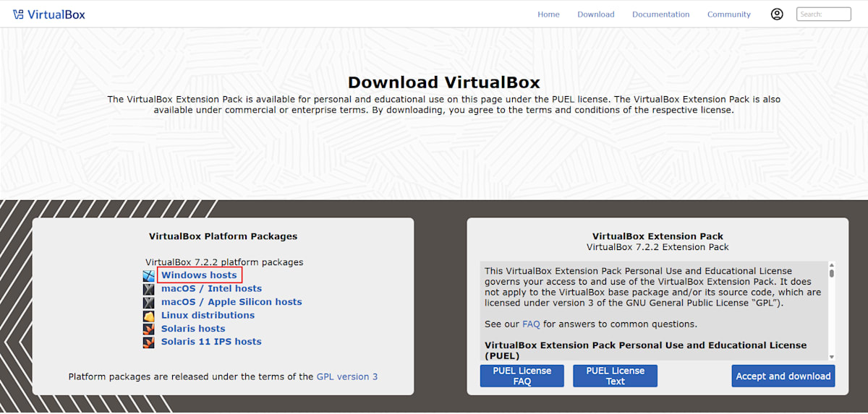Screen dimensions: 868x414
Task: Go to the Download navigation item
Action: [596, 14]
